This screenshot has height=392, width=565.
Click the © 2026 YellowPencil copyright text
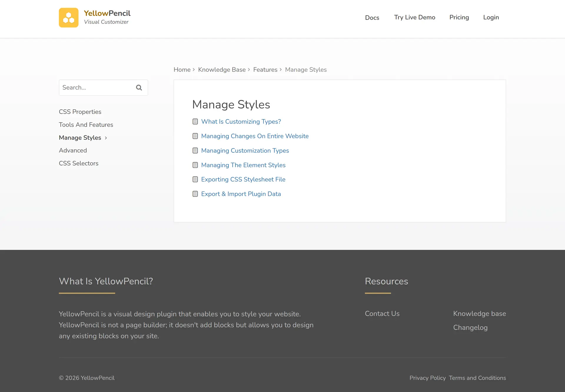point(87,378)
